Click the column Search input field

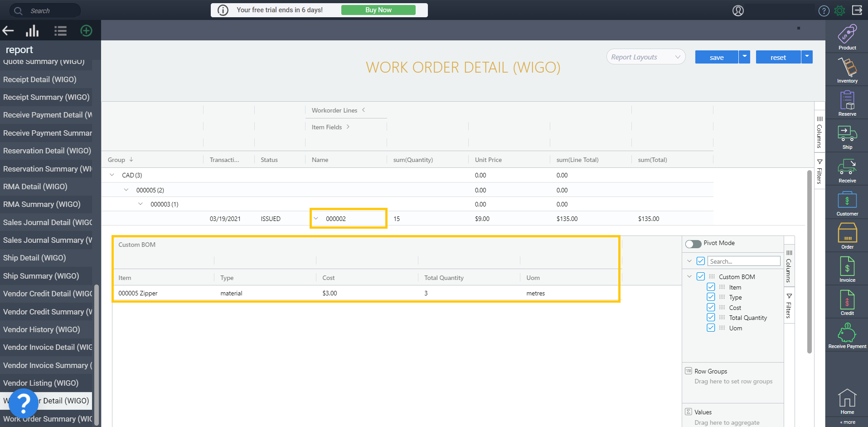click(744, 261)
